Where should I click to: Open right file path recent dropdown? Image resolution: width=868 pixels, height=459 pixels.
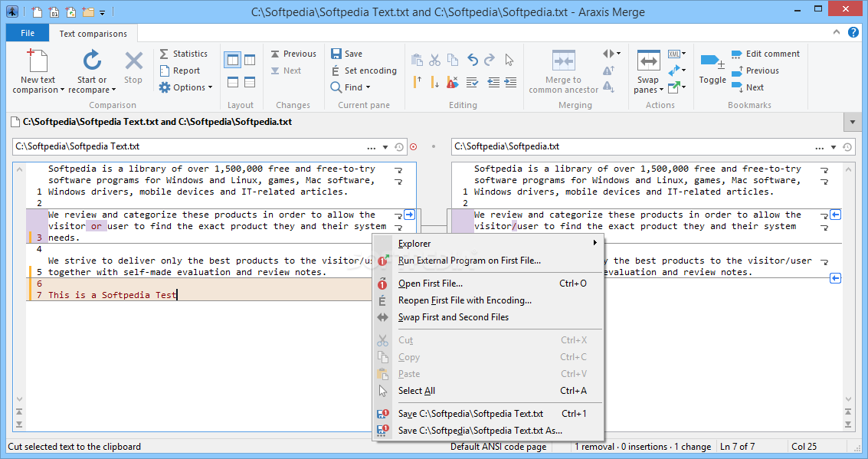(x=833, y=147)
